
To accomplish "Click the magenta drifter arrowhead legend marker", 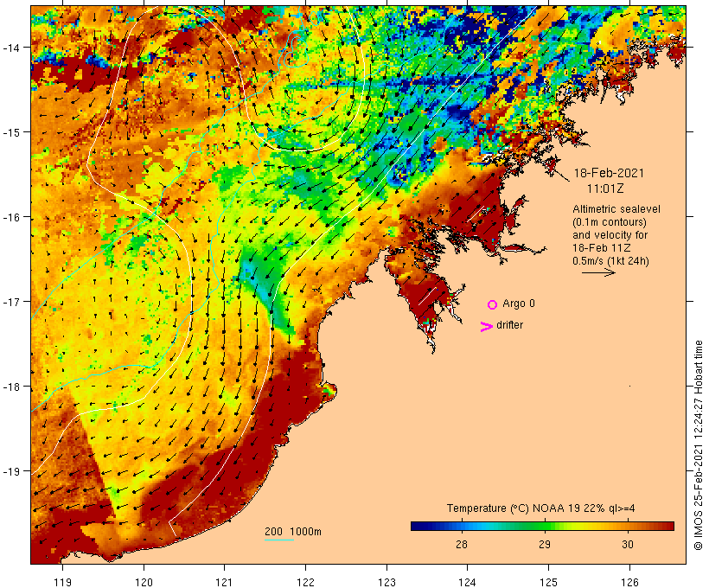I will (x=487, y=327).
